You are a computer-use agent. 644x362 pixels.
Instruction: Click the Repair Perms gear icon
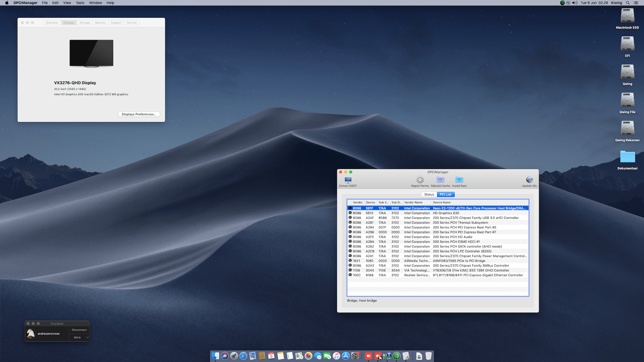point(420,180)
